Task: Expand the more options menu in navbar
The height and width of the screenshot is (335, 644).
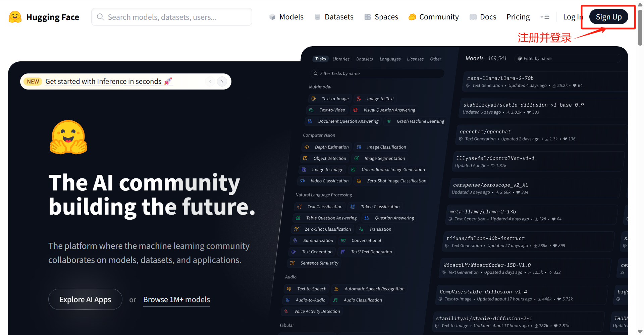Action: [545, 17]
